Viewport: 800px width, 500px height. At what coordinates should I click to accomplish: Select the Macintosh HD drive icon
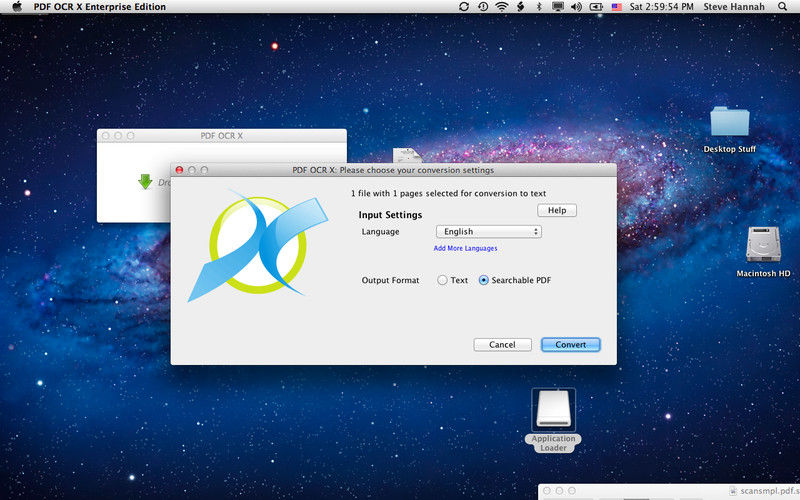click(x=763, y=246)
